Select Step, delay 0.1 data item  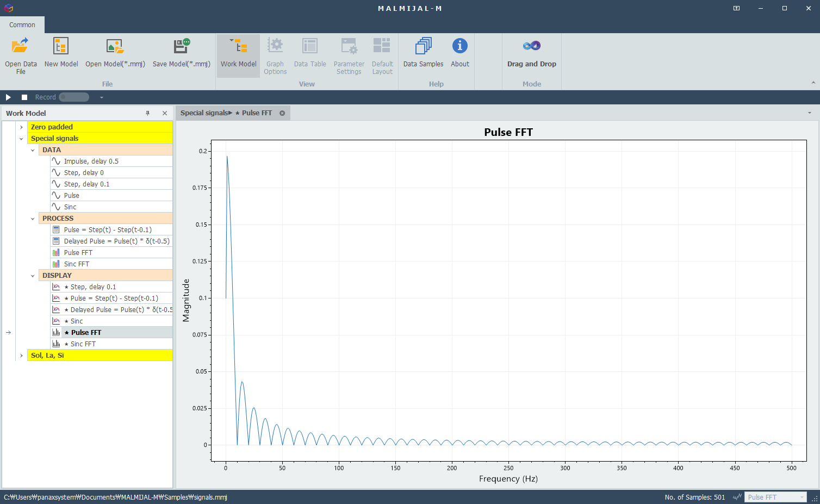tap(111, 184)
